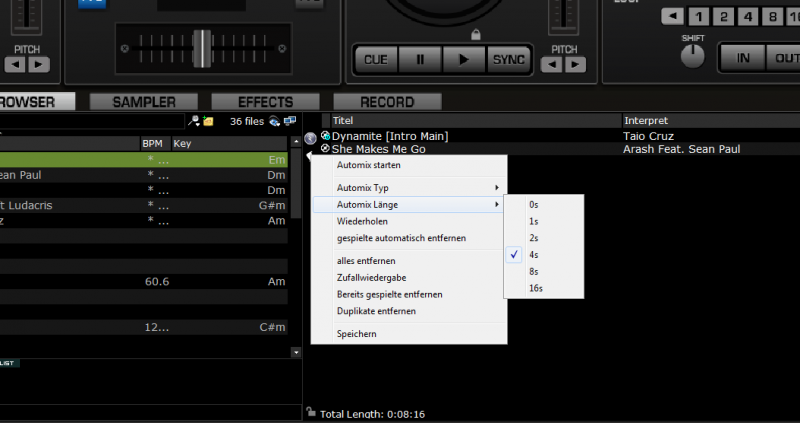Image resolution: width=800 pixels, height=423 pixels.
Task: Click the playlist options round icon
Action: [310, 138]
